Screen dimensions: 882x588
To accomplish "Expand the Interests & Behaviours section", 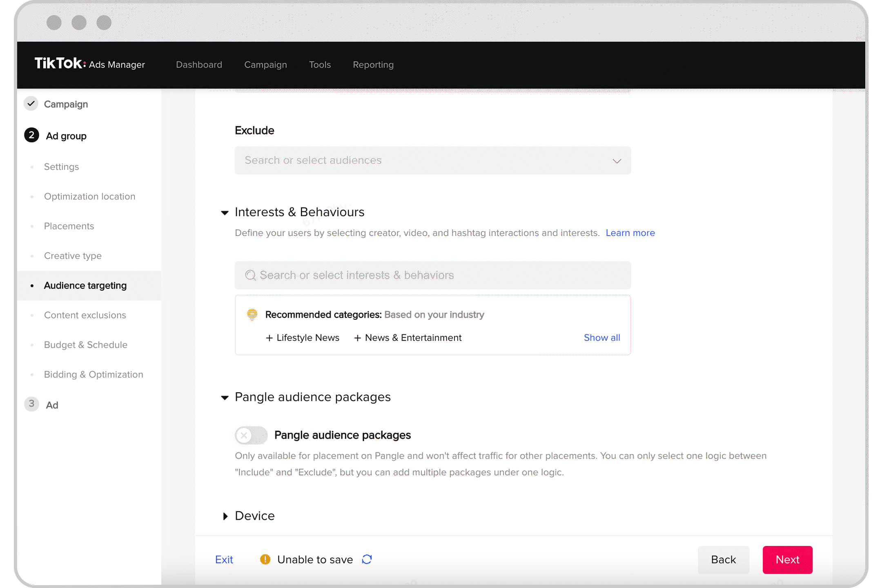I will 226,212.
